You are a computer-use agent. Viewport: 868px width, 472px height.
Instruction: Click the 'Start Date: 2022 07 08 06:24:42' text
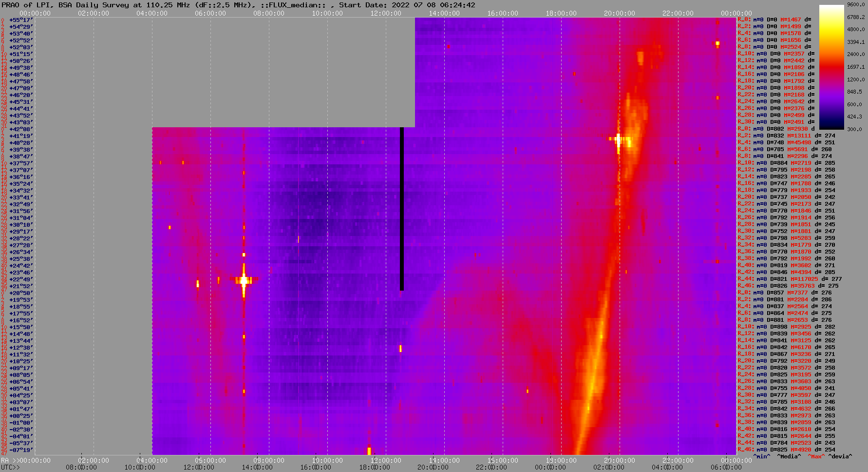tap(407, 5)
